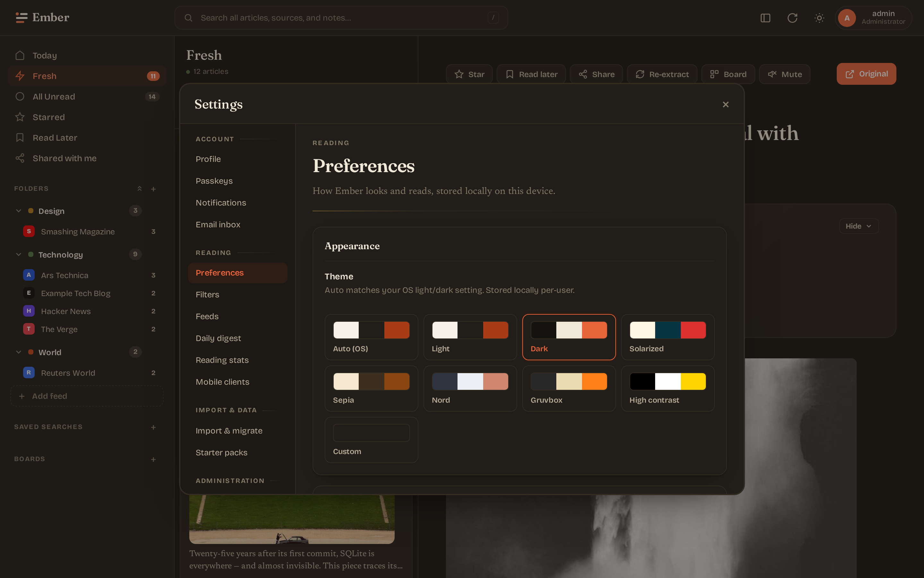Click the Shared with me share icon
Viewport: 924px width, 578px height.
tap(20, 158)
